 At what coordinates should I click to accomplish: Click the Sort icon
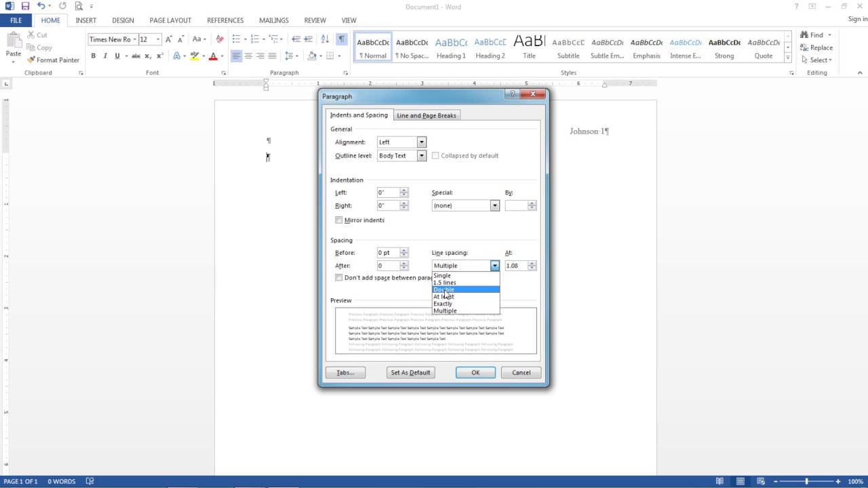pyautogui.click(x=325, y=39)
